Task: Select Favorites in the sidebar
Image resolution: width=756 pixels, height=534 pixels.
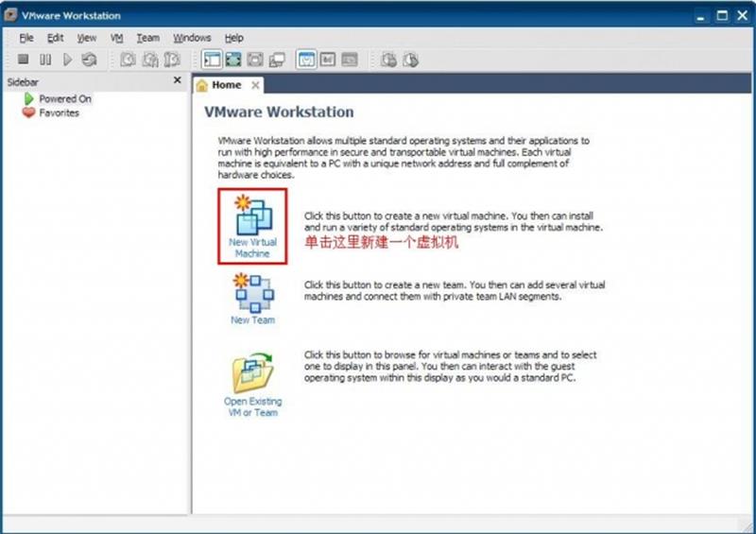Action: point(60,112)
